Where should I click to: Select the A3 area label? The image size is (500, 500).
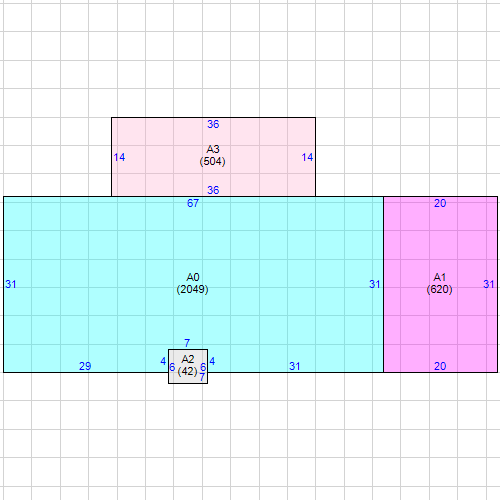(213, 149)
